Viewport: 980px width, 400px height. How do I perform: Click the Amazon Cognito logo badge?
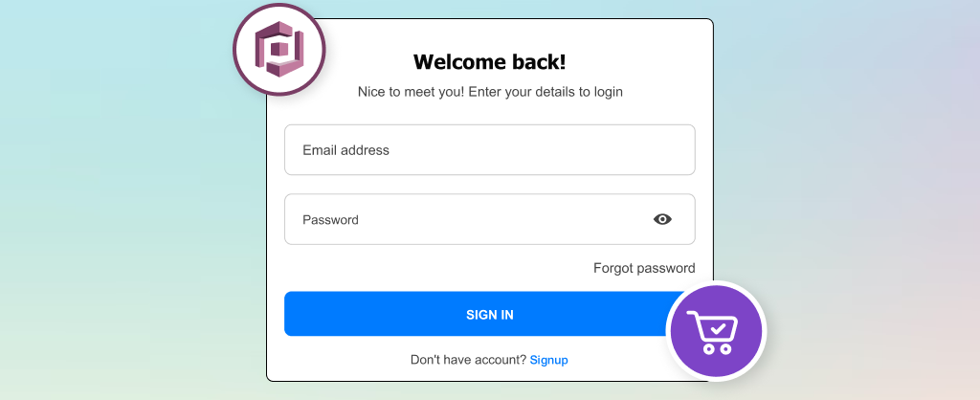point(279,50)
